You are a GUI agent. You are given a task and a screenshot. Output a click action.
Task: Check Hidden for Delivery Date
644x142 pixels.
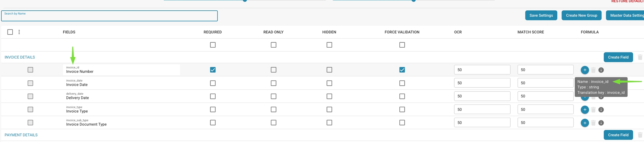(x=329, y=96)
